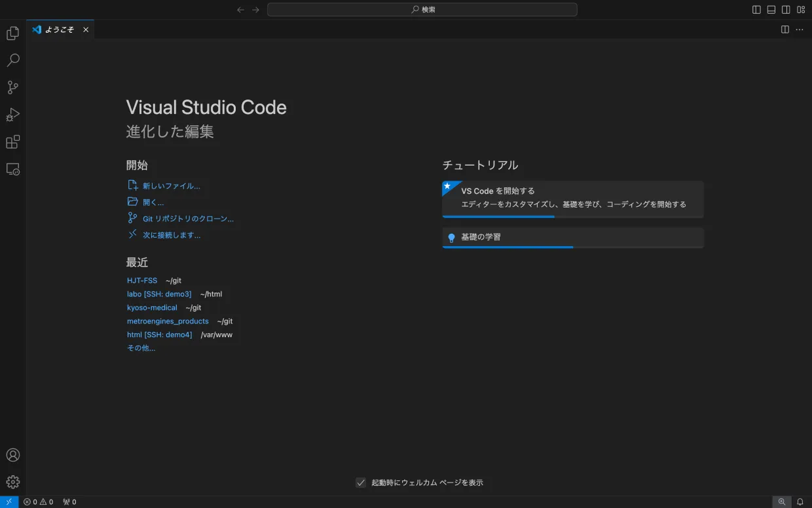Select the ようこそ tab
The height and width of the screenshot is (508, 812).
(x=60, y=29)
